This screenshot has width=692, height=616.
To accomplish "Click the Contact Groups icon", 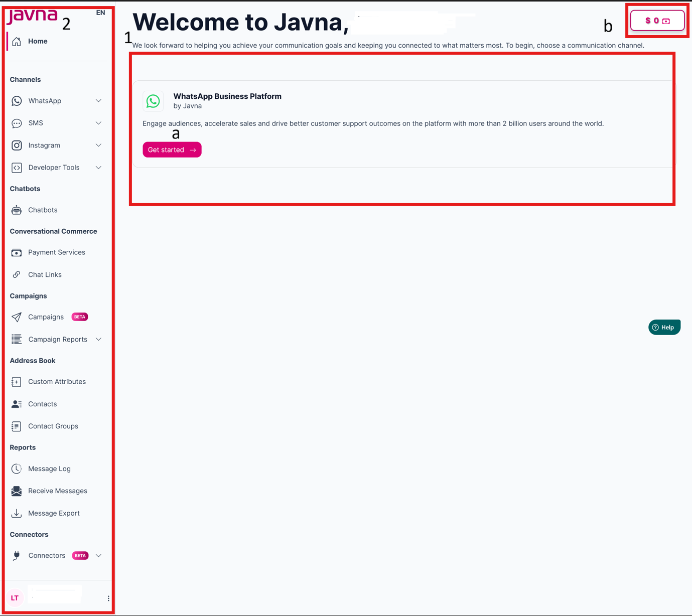I will (x=17, y=426).
